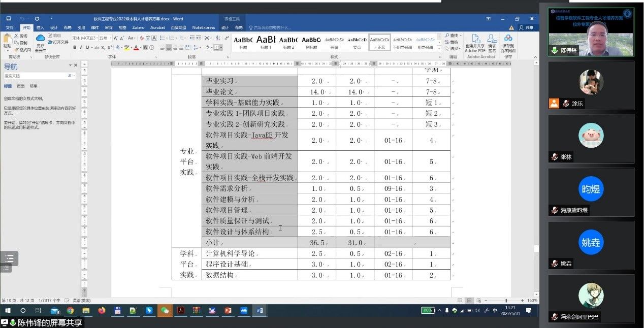Click the Paste (粘贴) clipboard icon
Image resolution: width=644 pixels, height=328 pixels.
point(7,41)
